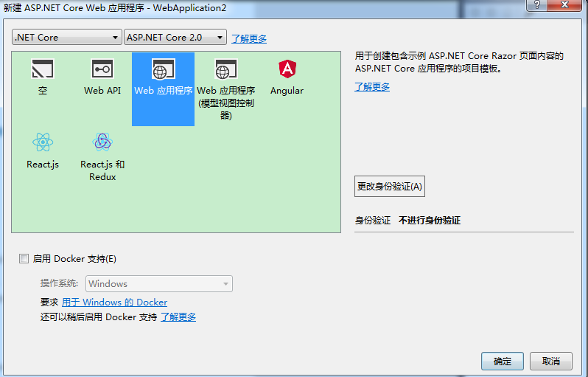Image resolution: width=588 pixels, height=377 pixels.
Task: Click the 不进行身份验证 authentication status text
Action: [x=430, y=221]
